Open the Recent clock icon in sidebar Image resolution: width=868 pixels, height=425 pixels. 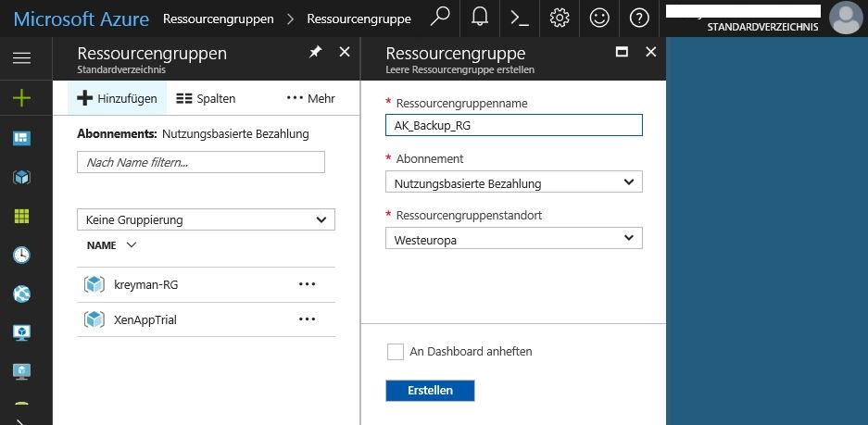pyautogui.click(x=21, y=255)
